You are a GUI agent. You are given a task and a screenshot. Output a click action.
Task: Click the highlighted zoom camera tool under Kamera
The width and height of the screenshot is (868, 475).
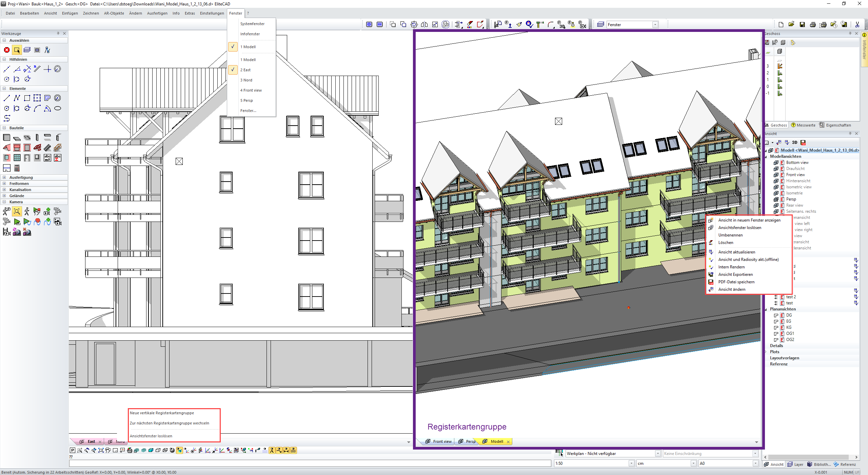pyautogui.click(x=17, y=212)
